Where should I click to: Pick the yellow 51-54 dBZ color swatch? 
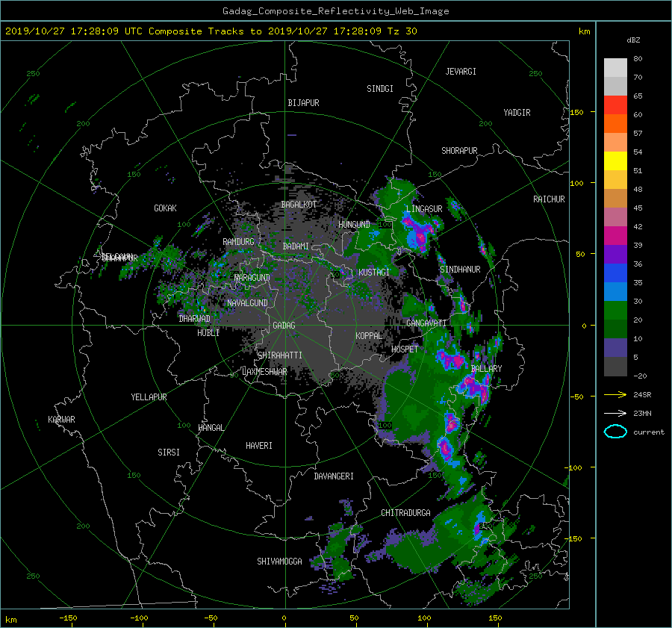point(615,161)
